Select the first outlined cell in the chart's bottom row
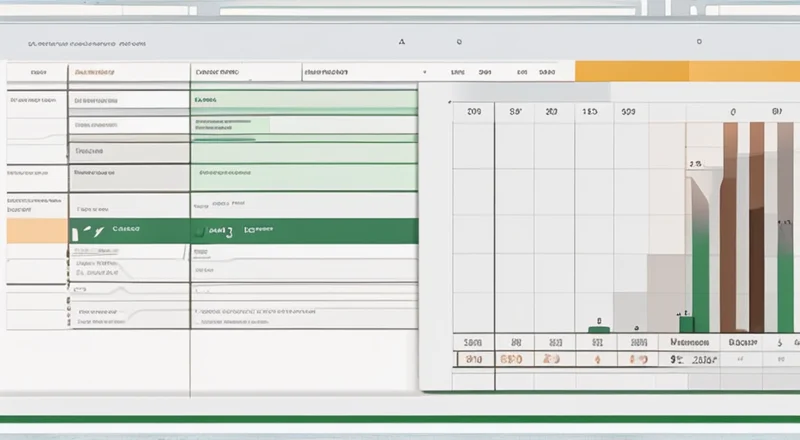The height and width of the screenshot is (440, 800). pos(474,358)
